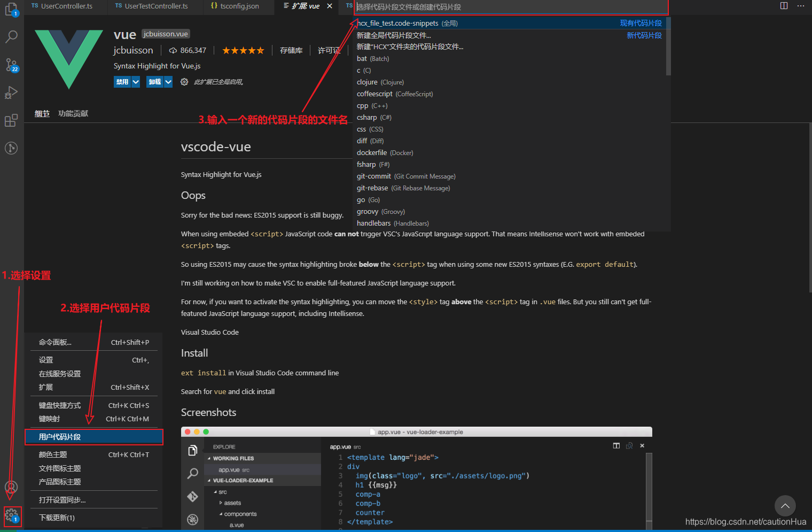Select groovy (Groovy) language entry
Viewport: 812px width, 532px height.
point(509,212)
